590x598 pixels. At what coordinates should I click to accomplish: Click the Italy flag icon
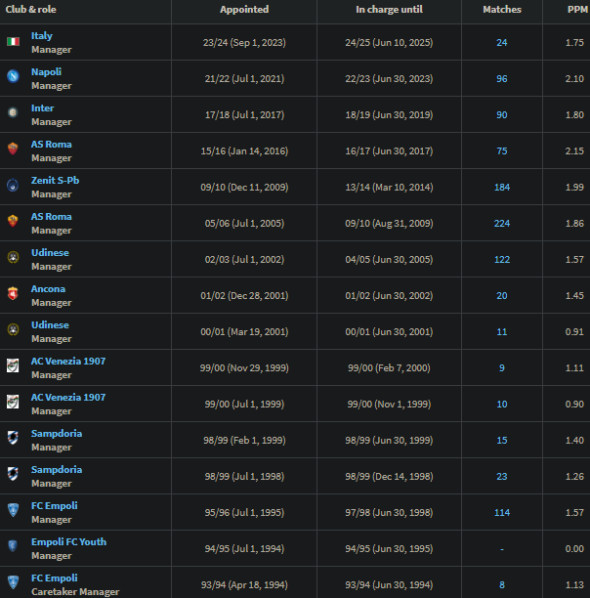point(13,42)
